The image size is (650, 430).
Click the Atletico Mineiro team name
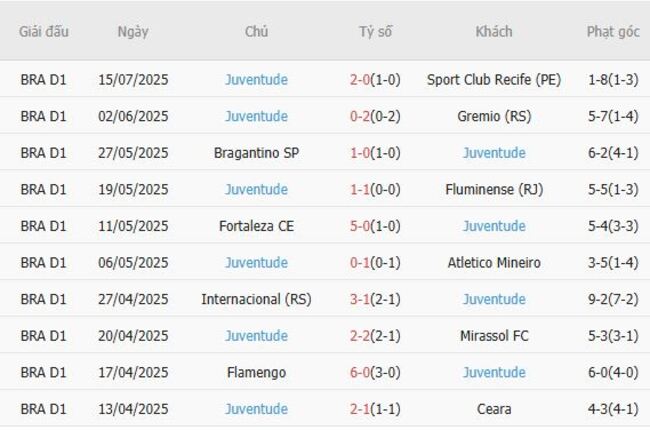click(494, 263)
